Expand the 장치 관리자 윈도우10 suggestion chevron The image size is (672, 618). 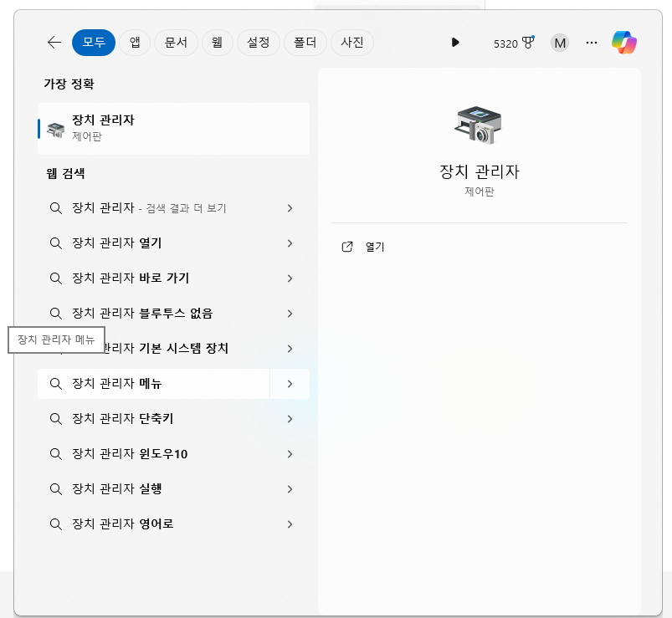point(290,453)
